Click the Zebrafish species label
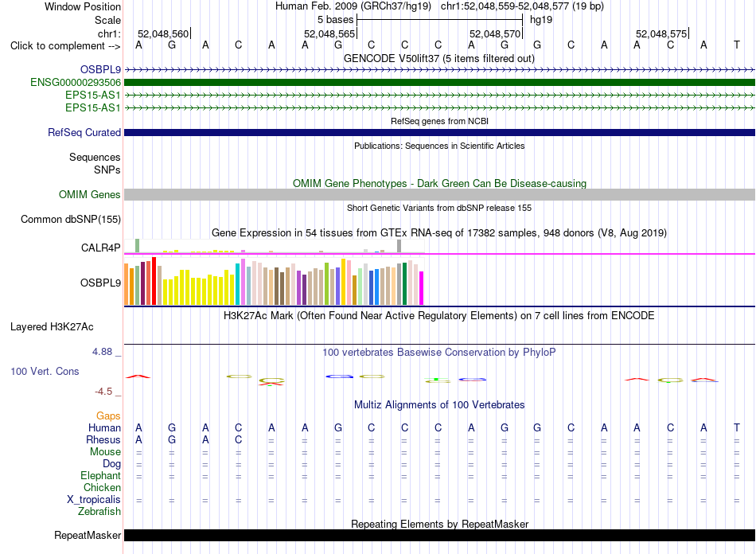 coord(99,511)
